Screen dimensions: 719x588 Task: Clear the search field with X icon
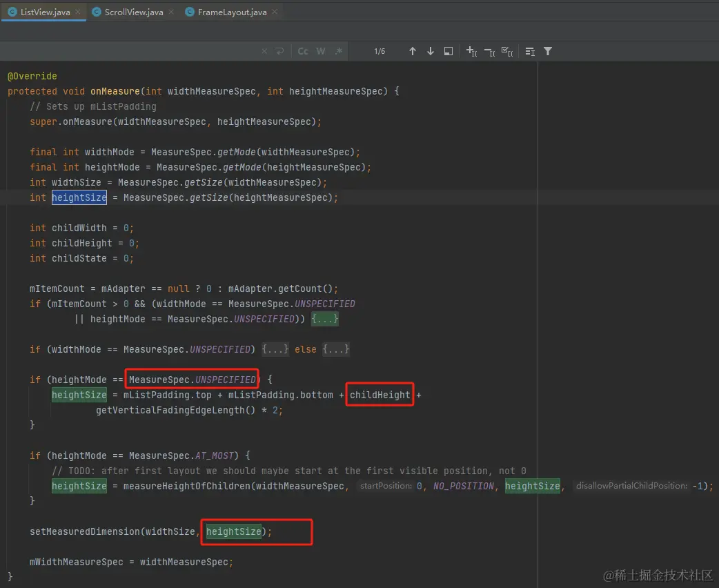click(x=264, y=51)
